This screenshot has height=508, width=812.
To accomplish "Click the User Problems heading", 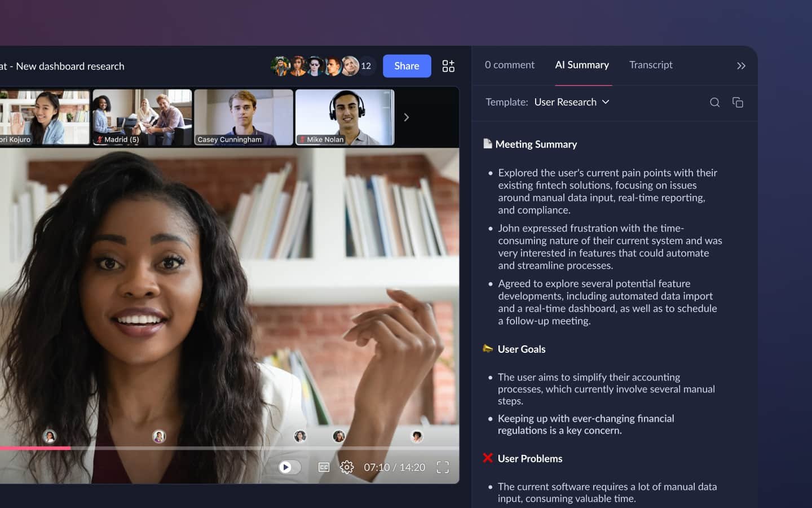I will click(530, 459).
